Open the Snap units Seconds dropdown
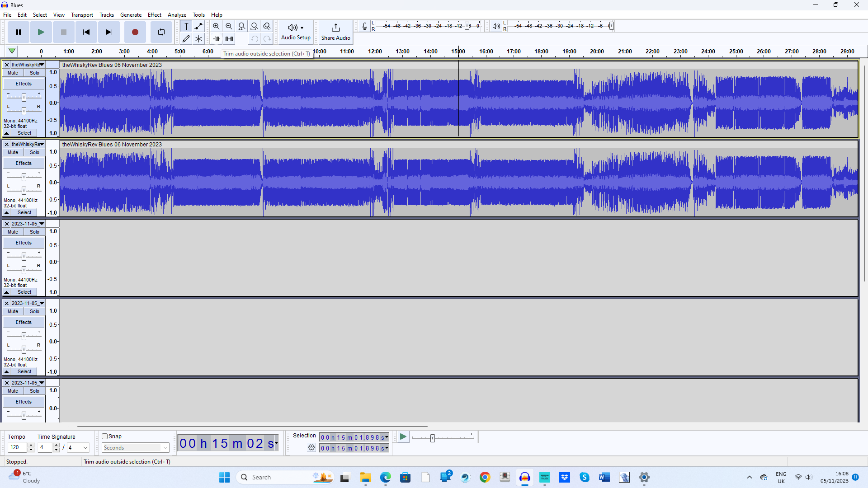Image resolution: width=868 pixels, height=488 pixels. [135, 448]
